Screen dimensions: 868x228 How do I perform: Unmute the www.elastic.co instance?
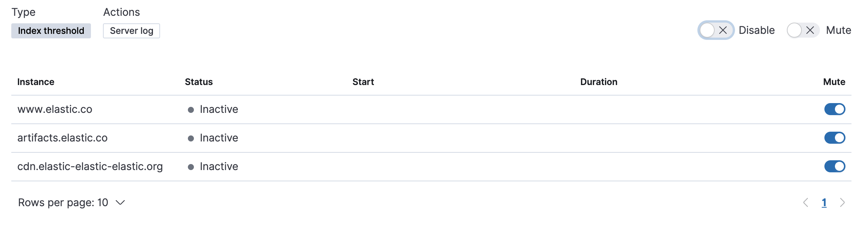(x=835, y=109)
